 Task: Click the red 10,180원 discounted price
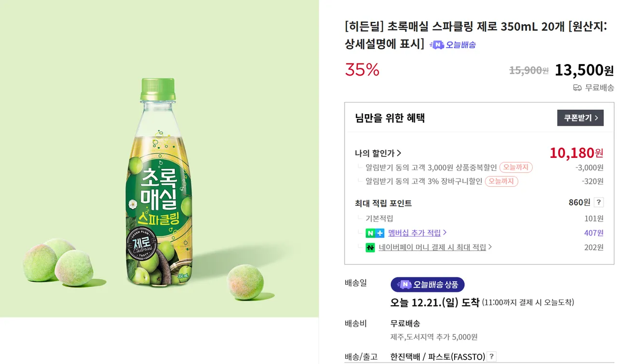pos(576,153)
